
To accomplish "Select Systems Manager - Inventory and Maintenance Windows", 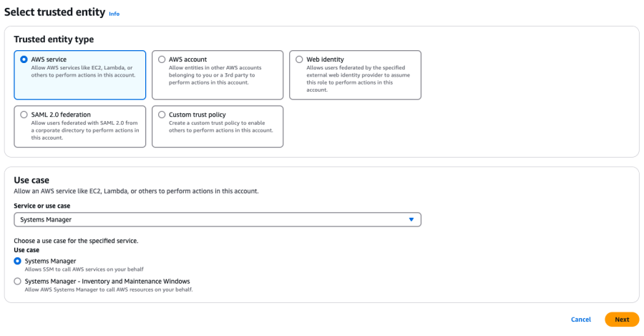I will click(x=18, y=282).
